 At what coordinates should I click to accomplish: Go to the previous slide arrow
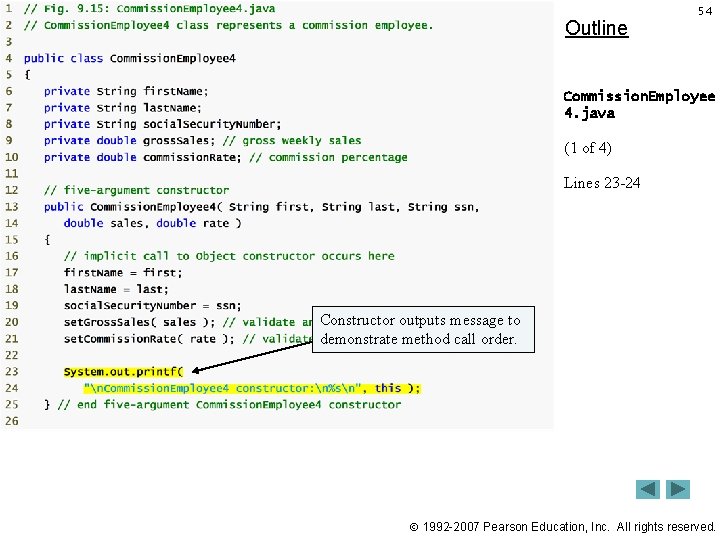tap(647, 489)
